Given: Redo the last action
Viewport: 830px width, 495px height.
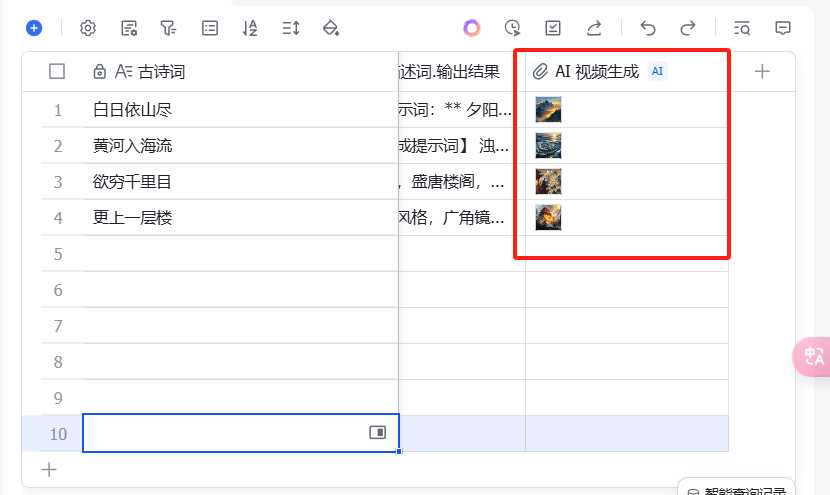Looking at the screenshot, I should pyautogui.click(x=688, y=28).
